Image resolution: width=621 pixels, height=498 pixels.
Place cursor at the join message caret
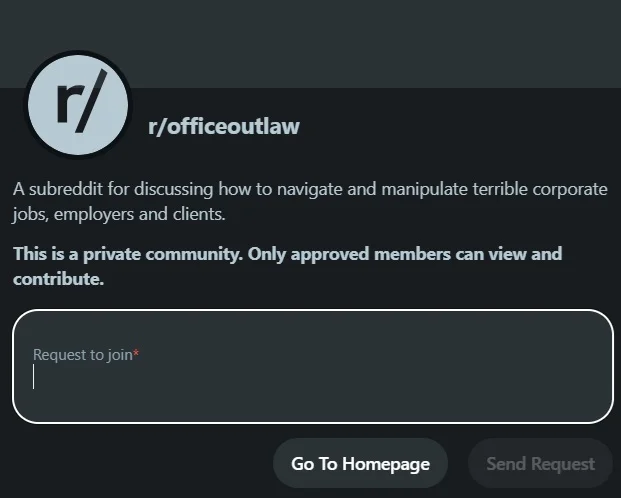pos(34,376)
